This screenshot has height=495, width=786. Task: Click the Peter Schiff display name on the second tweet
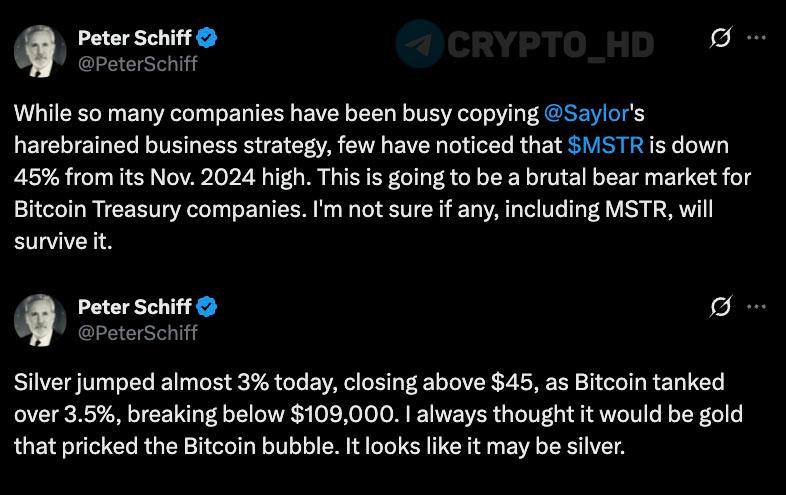[134, 308]
